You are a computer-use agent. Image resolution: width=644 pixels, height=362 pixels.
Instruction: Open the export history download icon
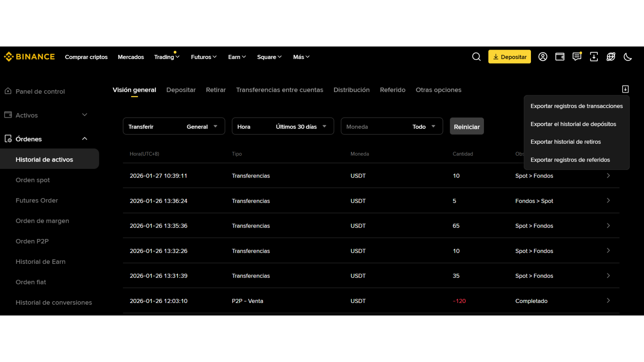[x=625, y=89]
